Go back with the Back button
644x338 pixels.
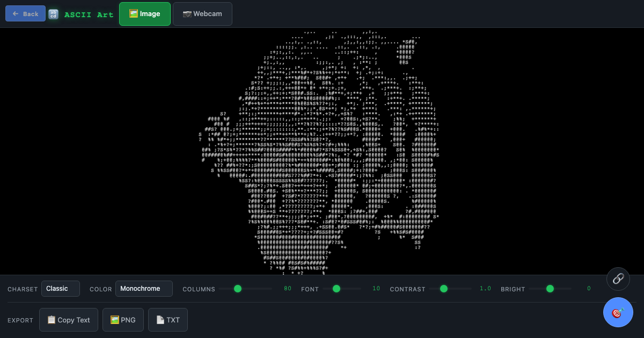point(25,13)
